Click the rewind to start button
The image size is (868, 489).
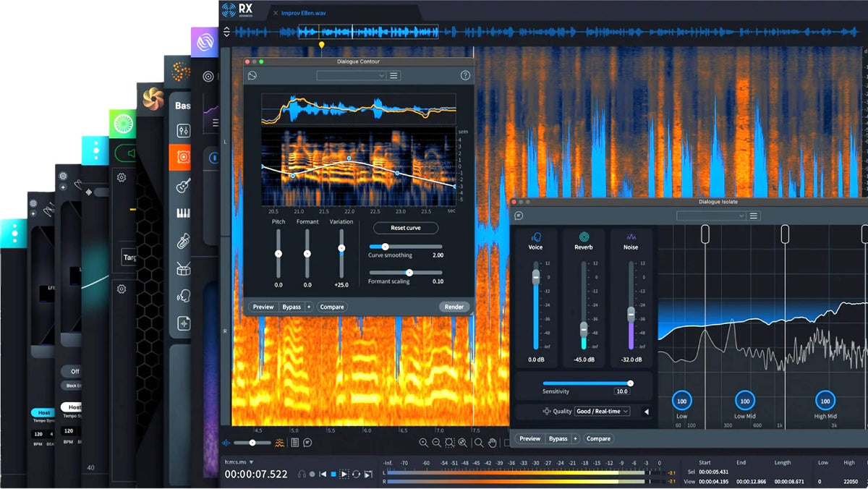(x=323, y=474)
